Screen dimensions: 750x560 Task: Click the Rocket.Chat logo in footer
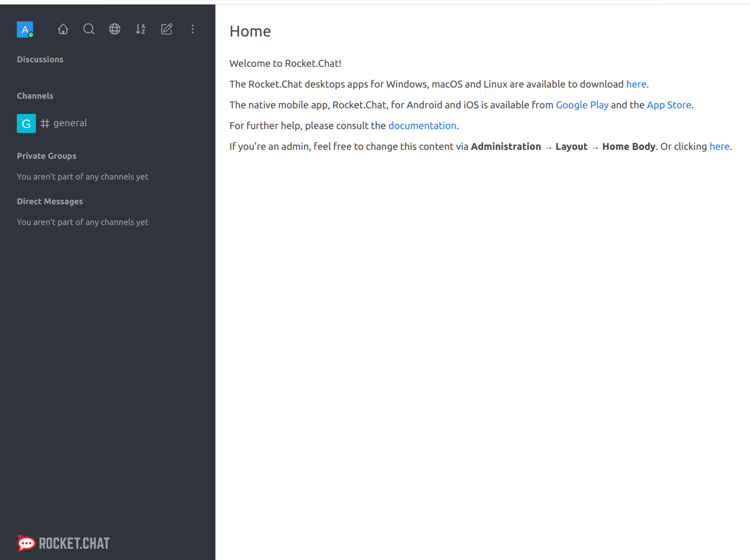pyautogui.click(x=63, y=543)
